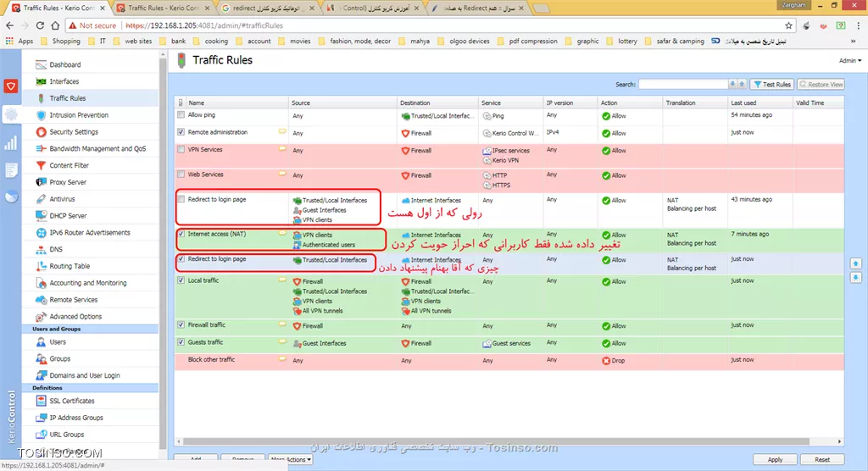Toggle Local traffic rule checkbox
The height and width of the screenshot is (471, 868).
(x=181, y=280)
